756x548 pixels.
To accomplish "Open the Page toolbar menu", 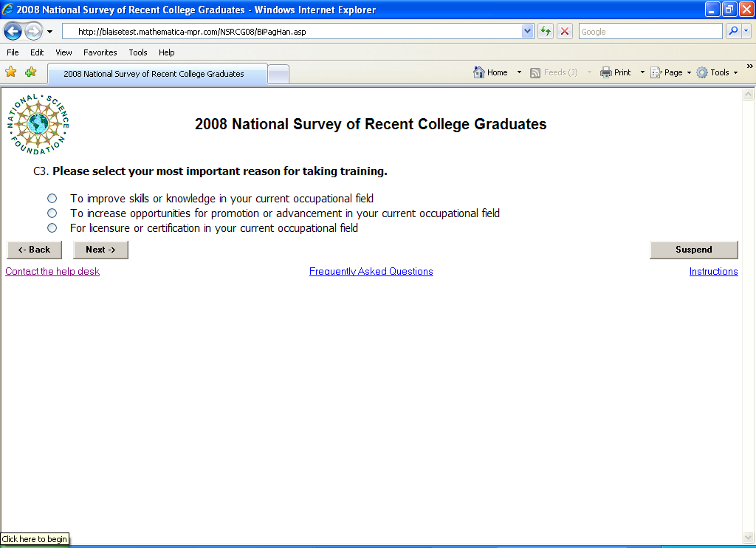I will pyautogui.click(x=670, y=73).
